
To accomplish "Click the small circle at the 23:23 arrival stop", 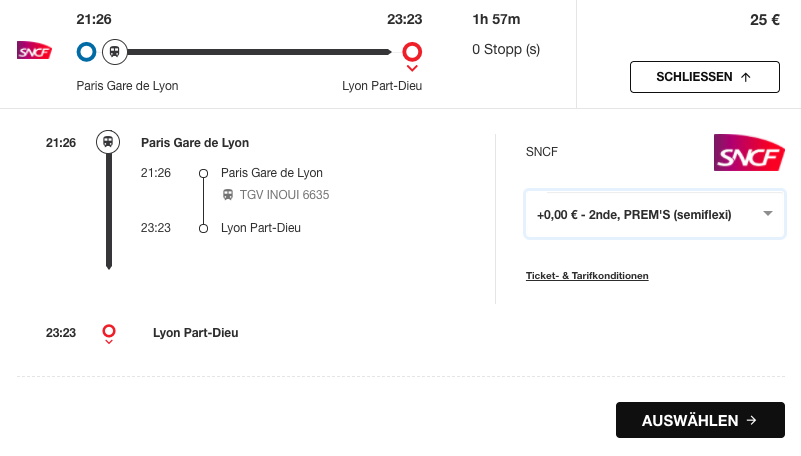I will click(203, 228).
